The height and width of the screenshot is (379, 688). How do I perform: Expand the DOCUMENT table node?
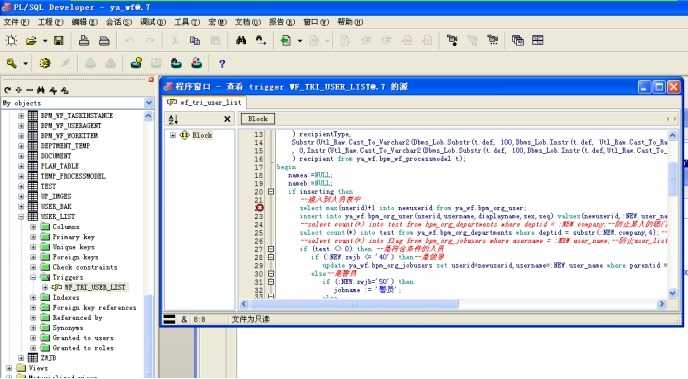[x=21, y=156]
